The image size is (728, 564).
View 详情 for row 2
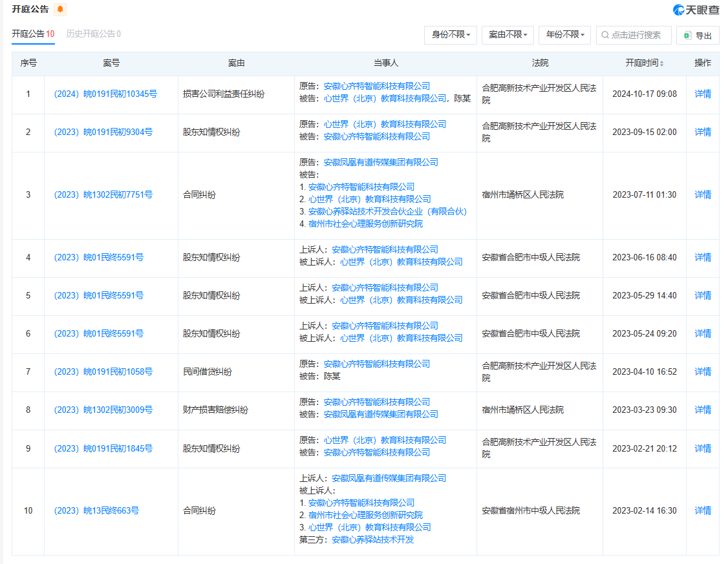click(703, 132)
